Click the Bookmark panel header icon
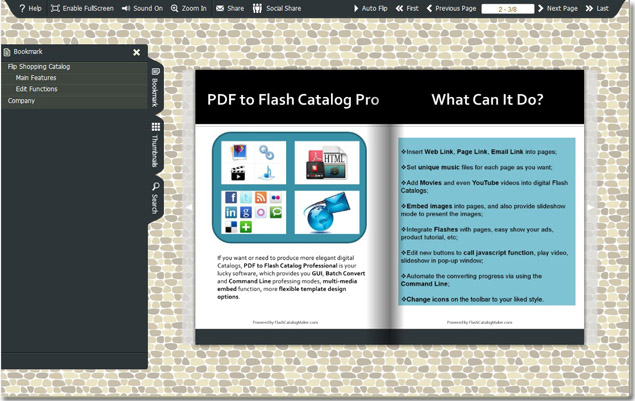The width and height of the screenshot is (635, 401). point(7,52)
